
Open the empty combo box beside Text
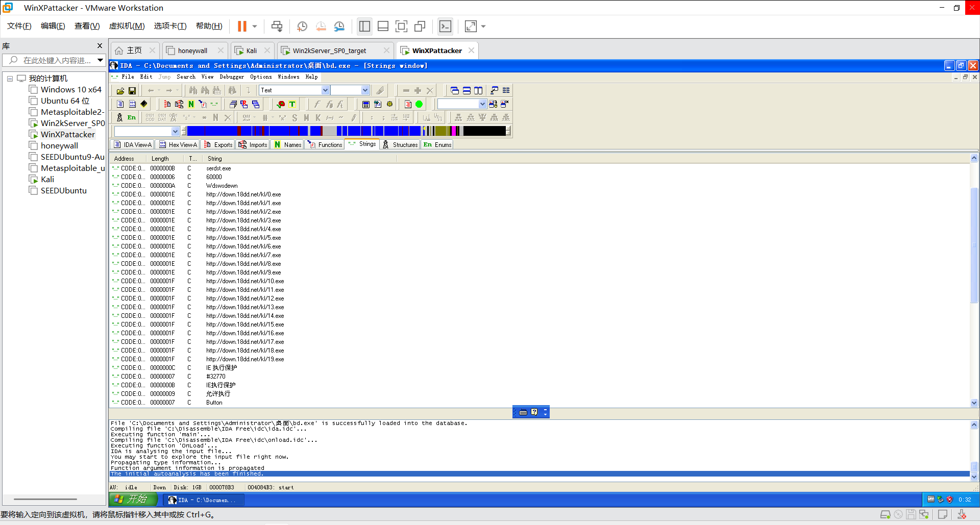(x=365, y=90)
